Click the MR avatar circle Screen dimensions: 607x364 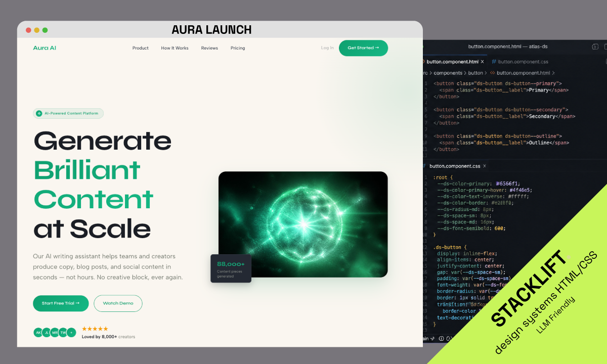[55, 333]
